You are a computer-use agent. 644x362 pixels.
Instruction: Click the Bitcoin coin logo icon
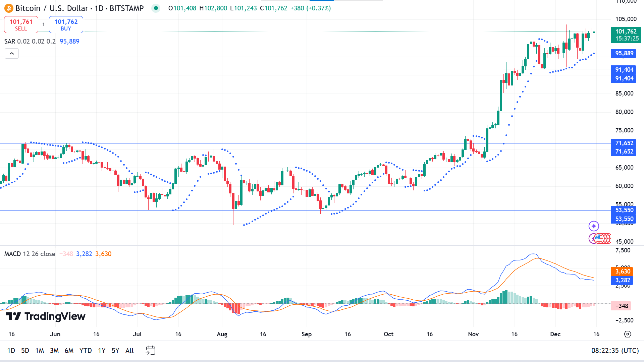[8, 8]
